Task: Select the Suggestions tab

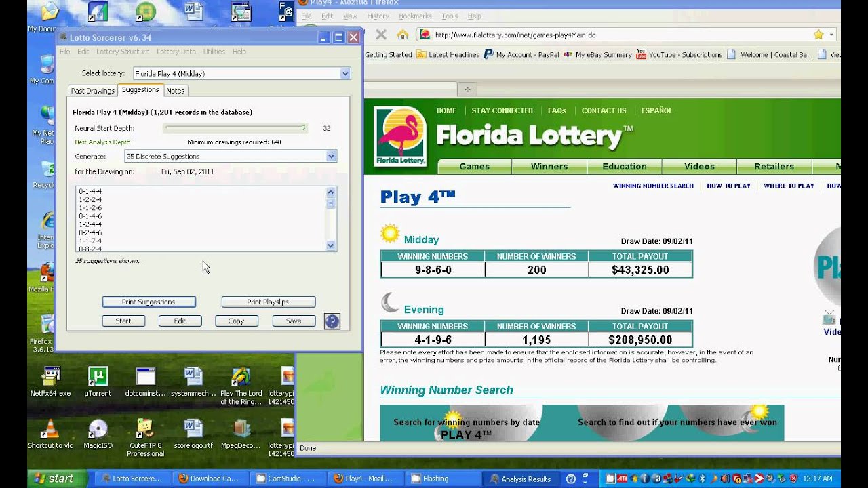Action: (140, 90)
